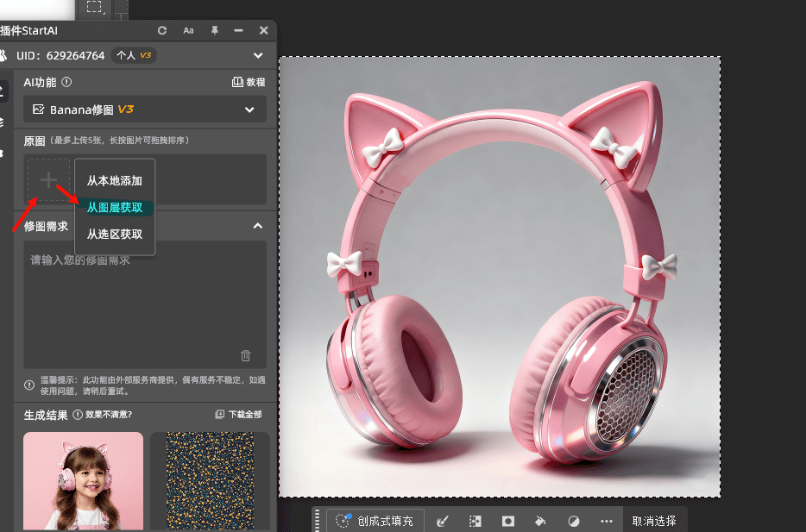Click the trash icon to clear requirements text
The image size is (806, 532).
tap(246, 355)
